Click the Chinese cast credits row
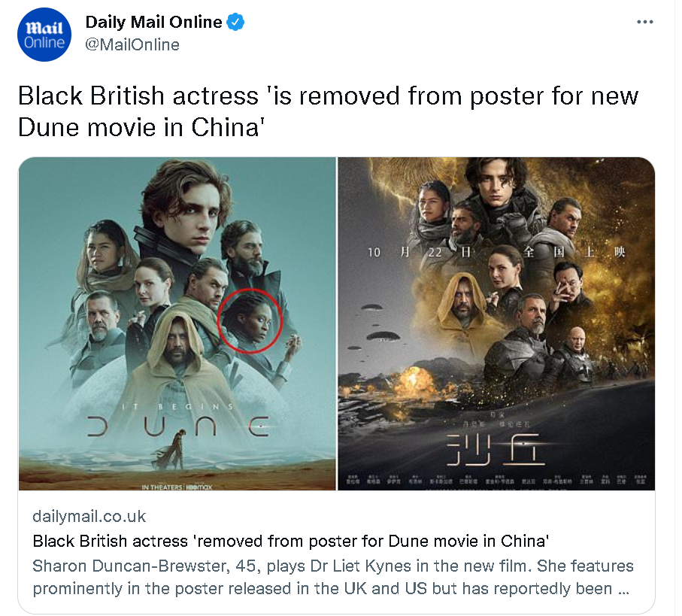The image size is (682, 616). [496, 480]
